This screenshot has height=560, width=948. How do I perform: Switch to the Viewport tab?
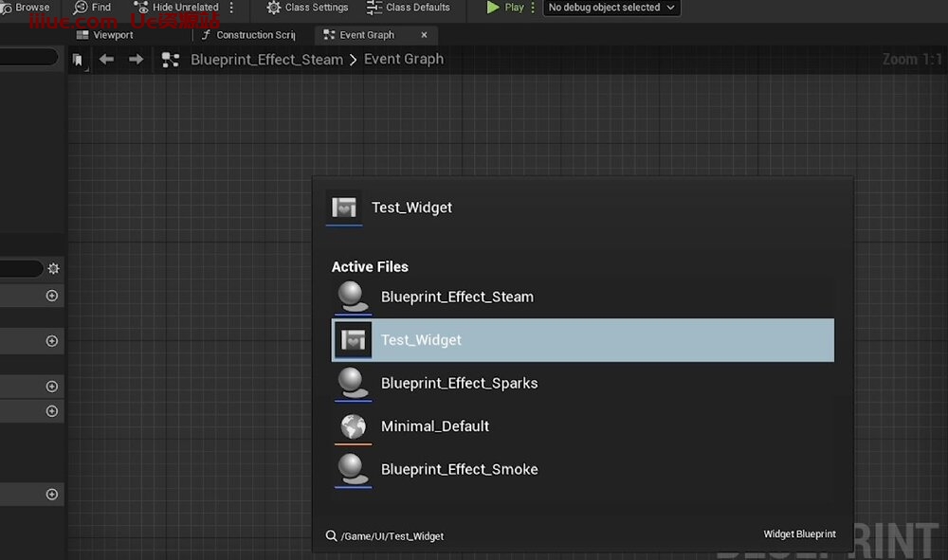click(105, 35)
